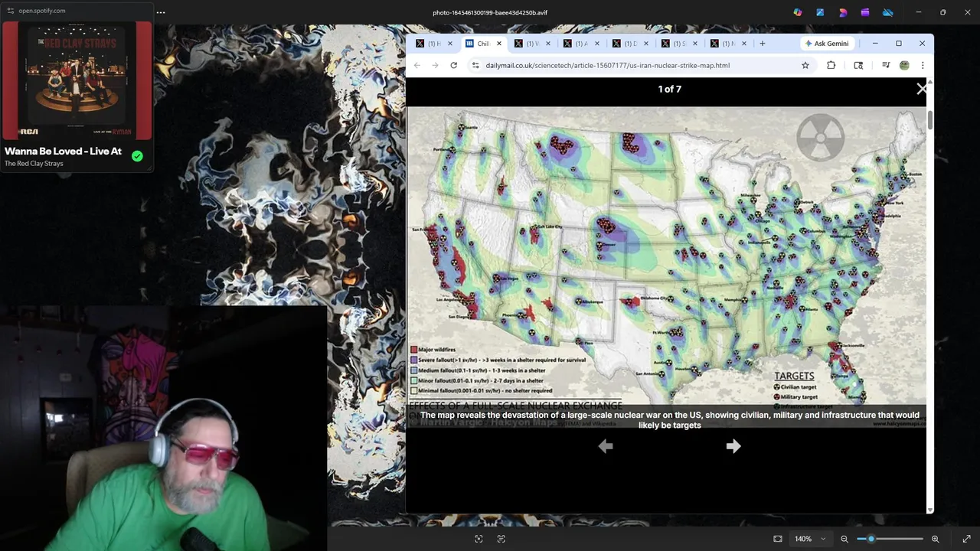This screenshot has height=551, width=980.
Task: Close the X tab labeled (1) A
Action: 597,44
